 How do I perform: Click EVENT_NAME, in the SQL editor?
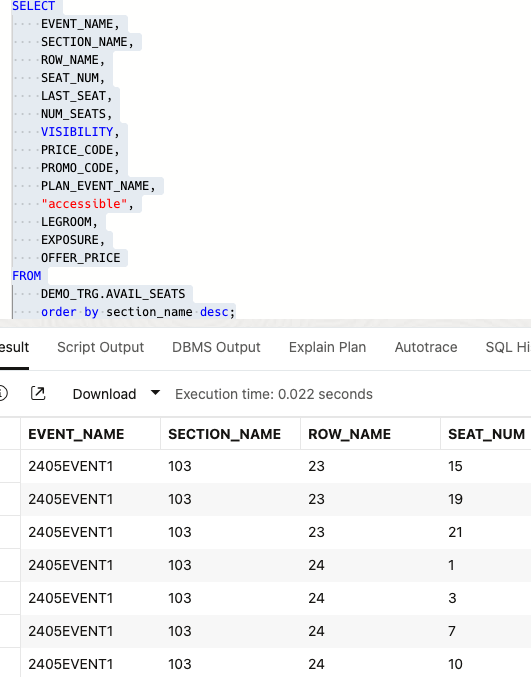click(80, 23)
